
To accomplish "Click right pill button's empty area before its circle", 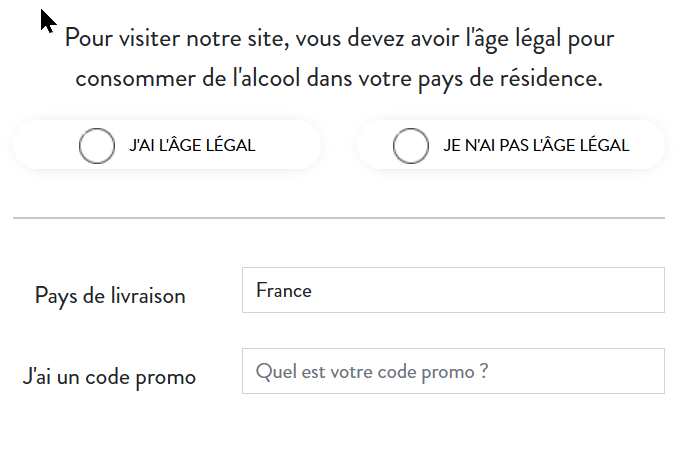I will click(376, 145).
